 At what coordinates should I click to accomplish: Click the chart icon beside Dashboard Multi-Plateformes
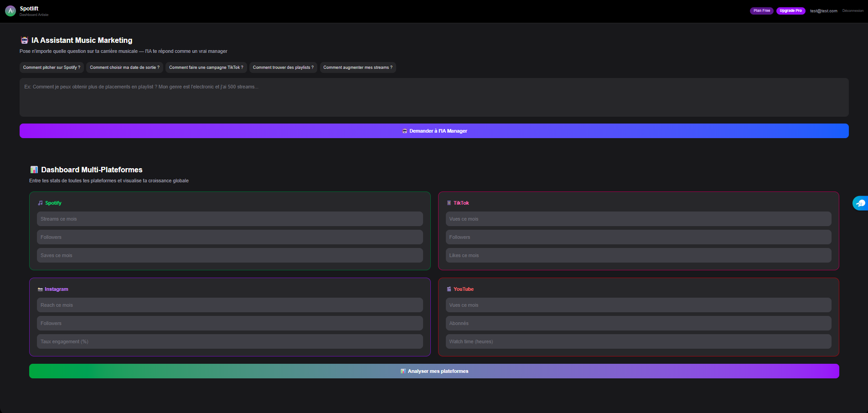[x=34, y=170]
